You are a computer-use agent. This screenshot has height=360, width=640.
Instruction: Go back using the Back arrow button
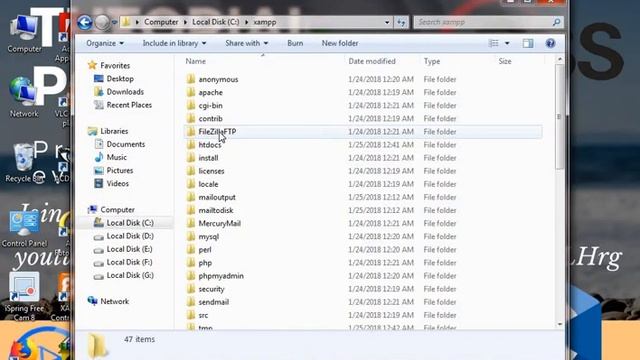point(85,22)
